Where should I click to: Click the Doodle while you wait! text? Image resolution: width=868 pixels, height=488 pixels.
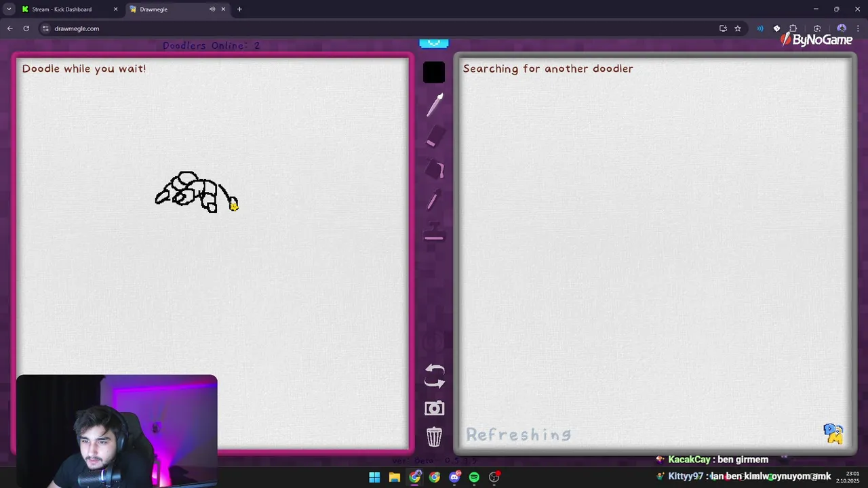click(x=84, y=68)
